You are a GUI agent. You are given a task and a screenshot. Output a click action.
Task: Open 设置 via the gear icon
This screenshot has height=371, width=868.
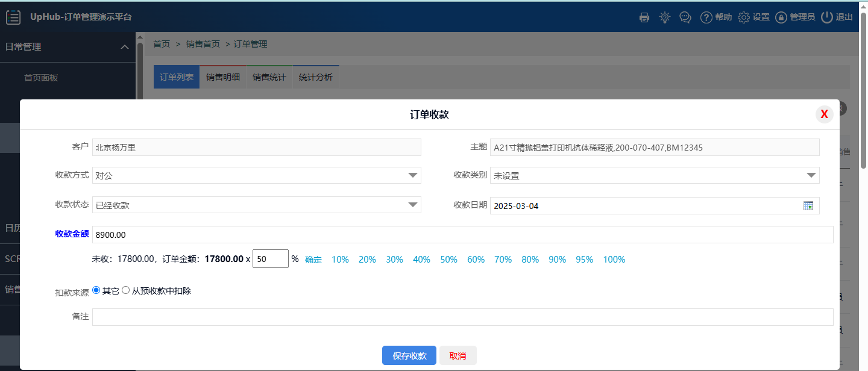pos(743,17)
